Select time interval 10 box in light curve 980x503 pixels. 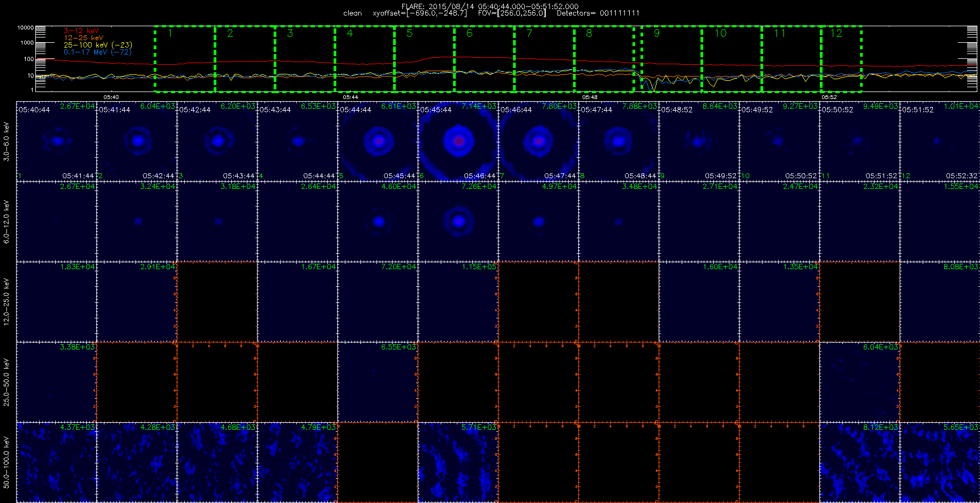tap(732, 59)
